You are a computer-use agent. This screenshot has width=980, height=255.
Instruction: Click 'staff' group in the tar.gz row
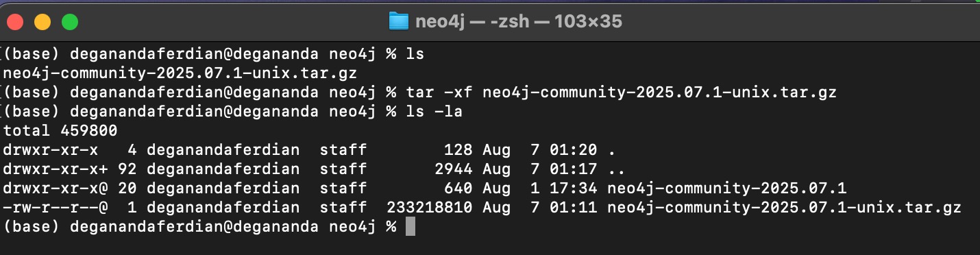click(343, 207)
